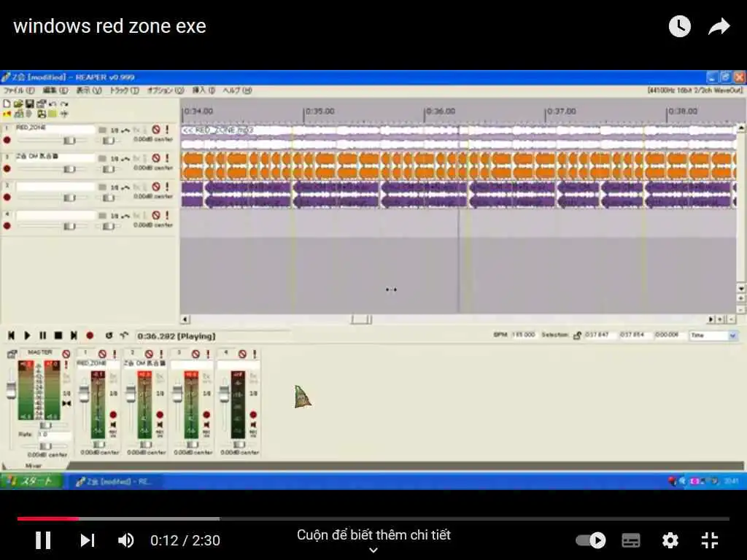
Task: Click the video title windows red zone exe
Action: coord(109,26)
